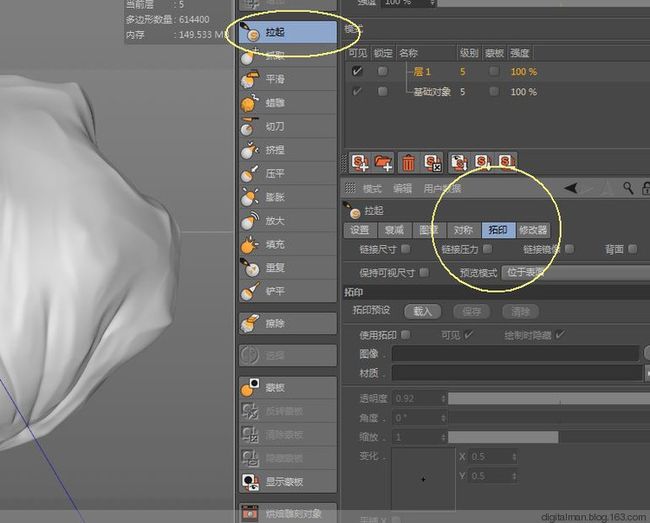The width and height of the screenshot is (650, 523).
Task: Select the 平滑 (Smooth) sculpt brush
Action: click(x=288, y=79)
